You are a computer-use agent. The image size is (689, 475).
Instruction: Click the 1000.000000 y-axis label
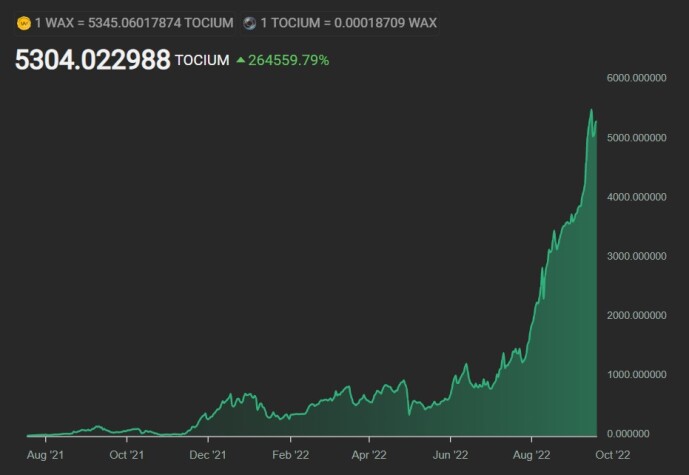(x=636, y=375)
